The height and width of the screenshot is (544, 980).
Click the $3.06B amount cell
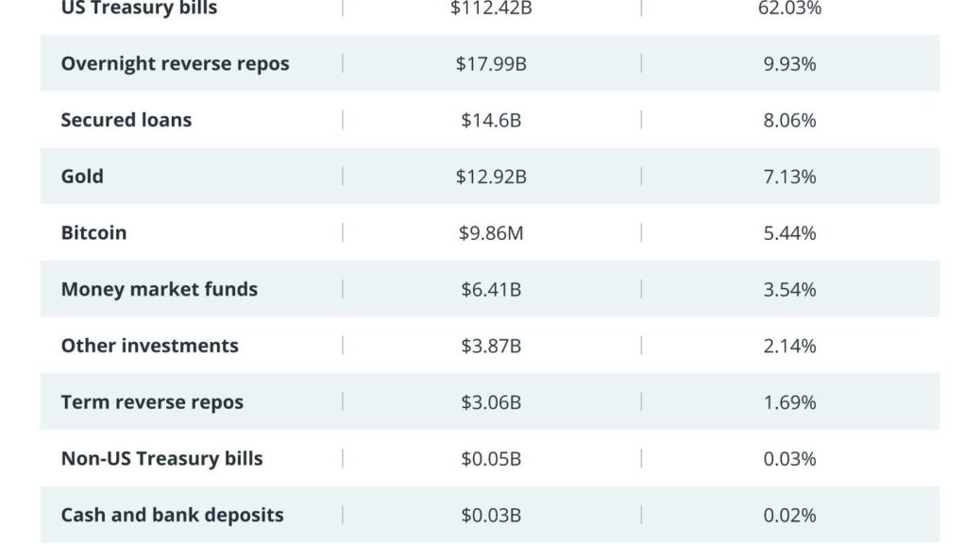coord(491,402)
